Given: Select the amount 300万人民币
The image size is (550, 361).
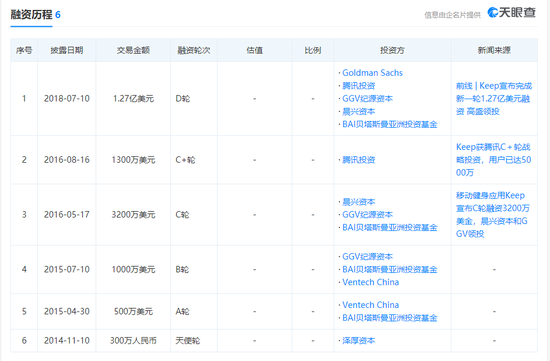Looking at the screenshot, I should [133, 340].
